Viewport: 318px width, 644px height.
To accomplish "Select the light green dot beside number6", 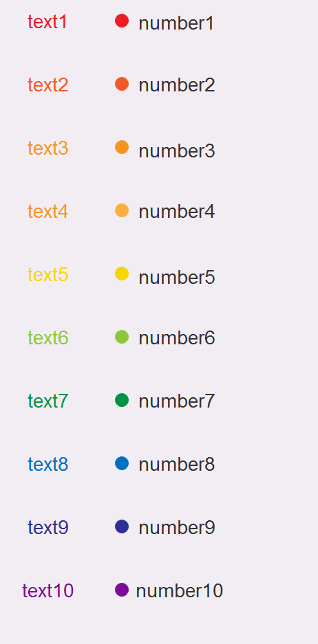I will (x=122, y=337).
